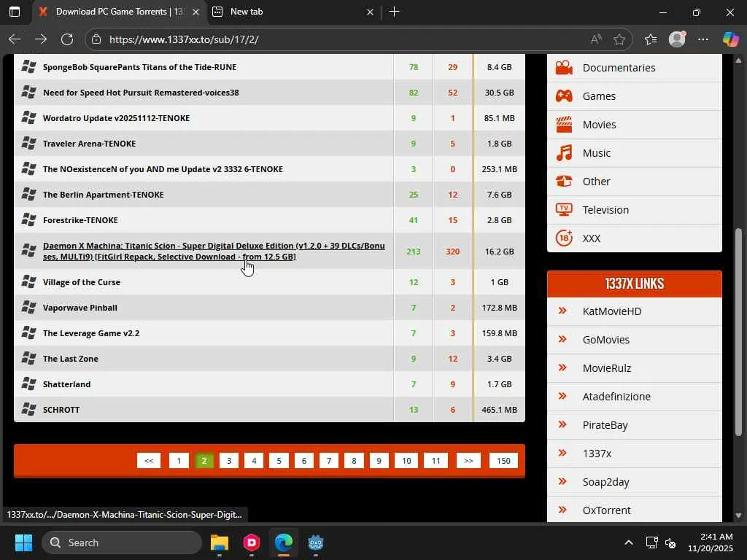Open Village of the Curse torrent
Image resolution: width=747 pixels, height=560 pixels.
pos(82,282)
